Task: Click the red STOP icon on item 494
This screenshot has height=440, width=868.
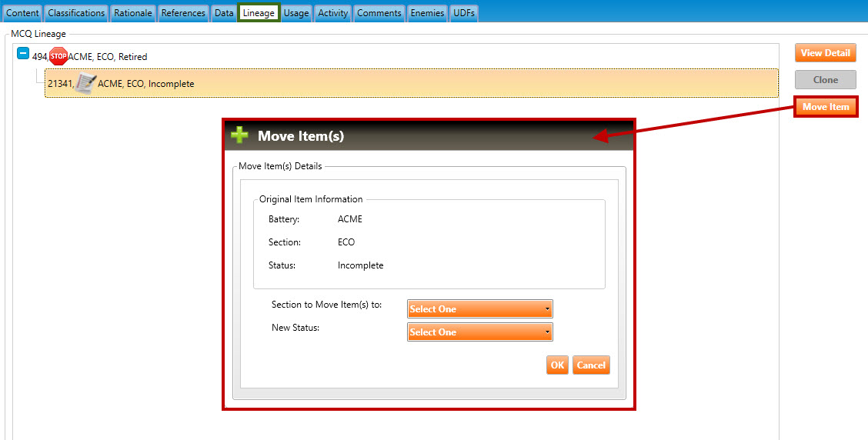Action: [x=58, y=56]
